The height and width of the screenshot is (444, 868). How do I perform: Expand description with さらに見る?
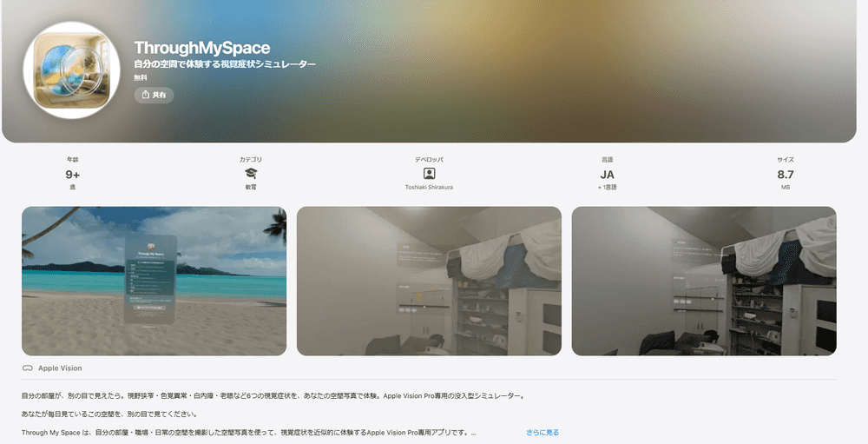point(542,433)
